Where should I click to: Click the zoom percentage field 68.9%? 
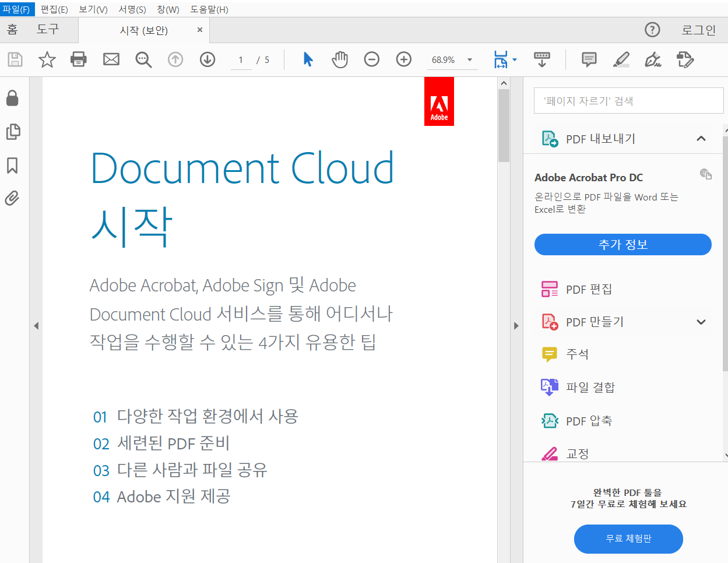(x=444, y=59)
